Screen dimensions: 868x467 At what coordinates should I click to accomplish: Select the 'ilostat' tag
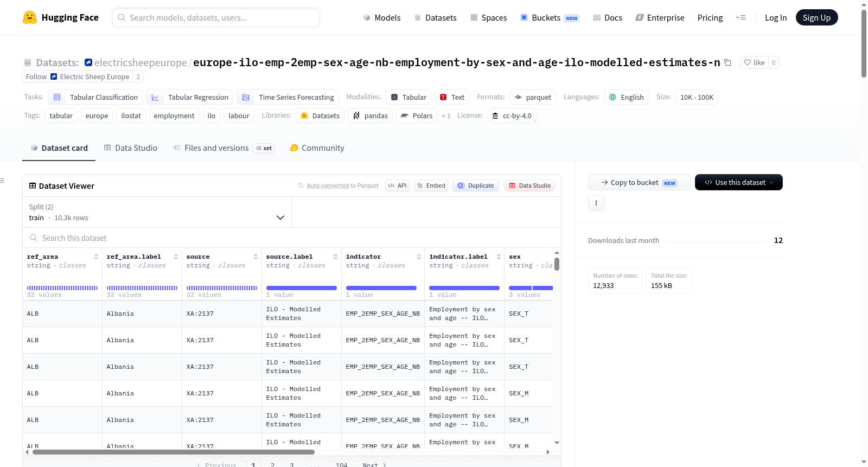131,116
